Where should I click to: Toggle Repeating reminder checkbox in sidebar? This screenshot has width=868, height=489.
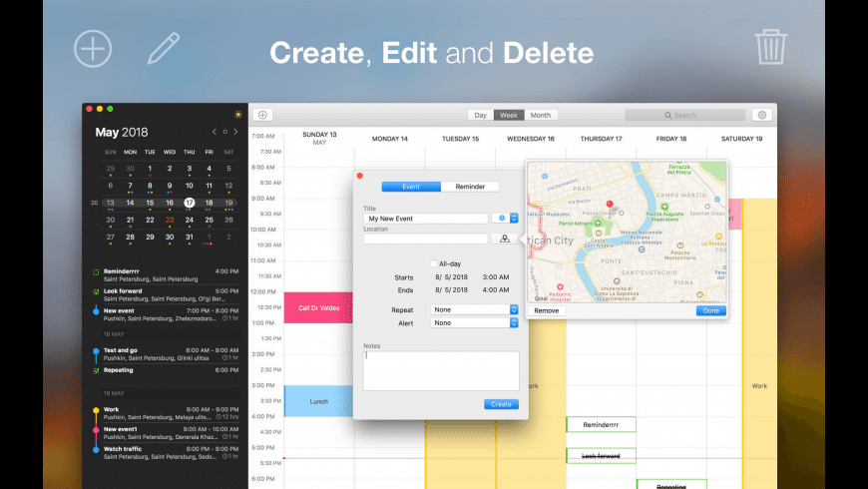click(96, 370)
